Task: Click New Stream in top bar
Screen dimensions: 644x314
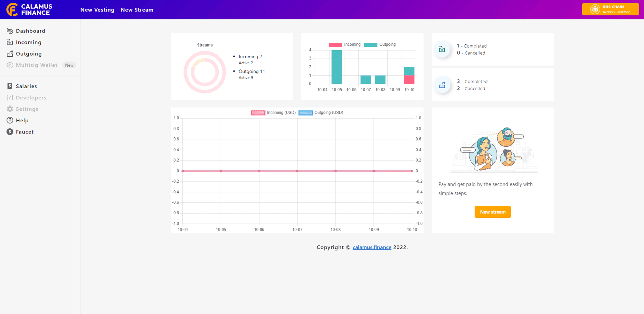Action: tap(137, 10)
